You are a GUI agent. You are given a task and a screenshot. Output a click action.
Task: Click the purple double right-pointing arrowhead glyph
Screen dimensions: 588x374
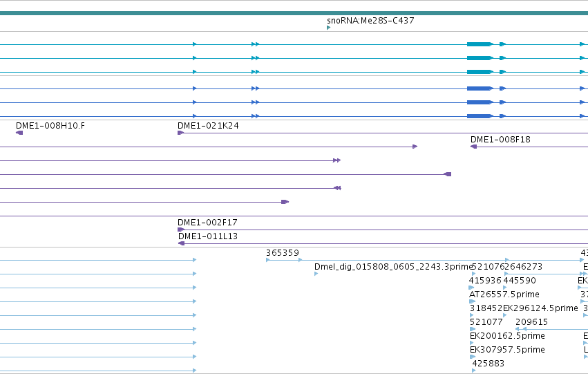tap(336, 160)
